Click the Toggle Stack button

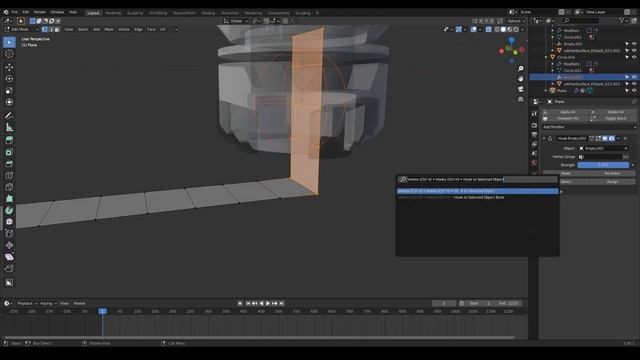pyautogui.click(x=613, y=118)
